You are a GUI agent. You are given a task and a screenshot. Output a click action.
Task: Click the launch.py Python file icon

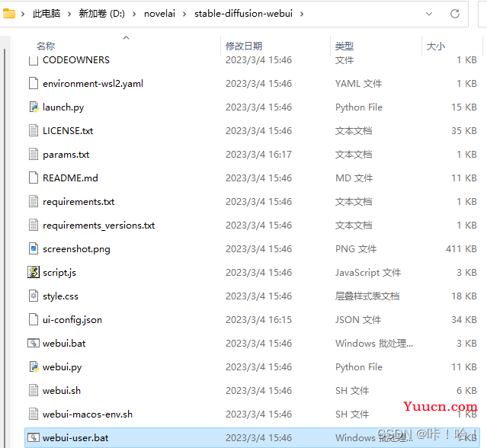coord(34,107)
